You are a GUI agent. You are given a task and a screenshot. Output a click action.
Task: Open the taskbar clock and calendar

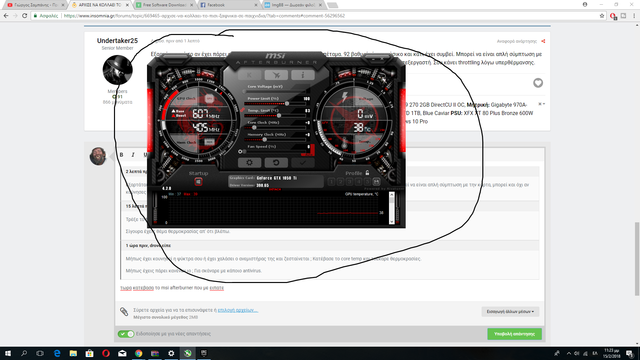tap(611, 353)
